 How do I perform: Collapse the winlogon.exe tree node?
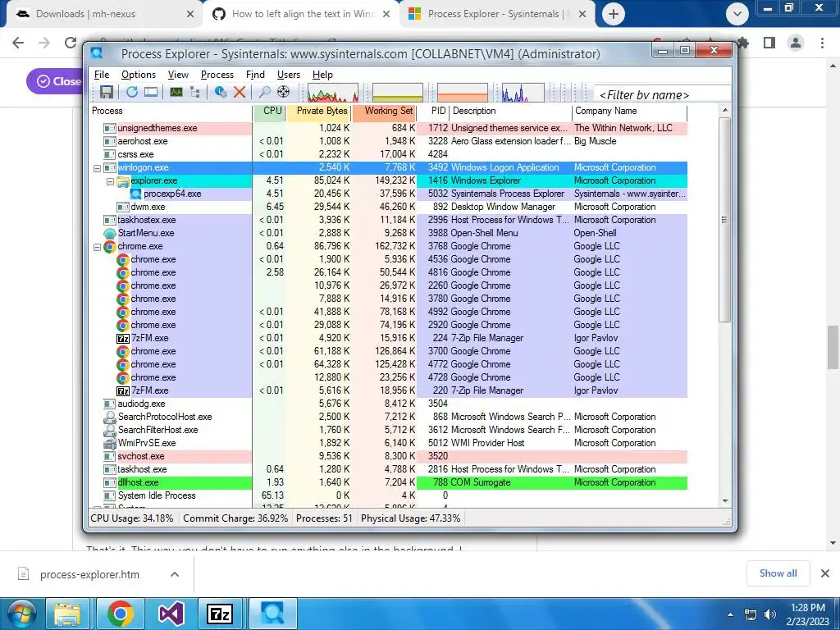[97, 168]
